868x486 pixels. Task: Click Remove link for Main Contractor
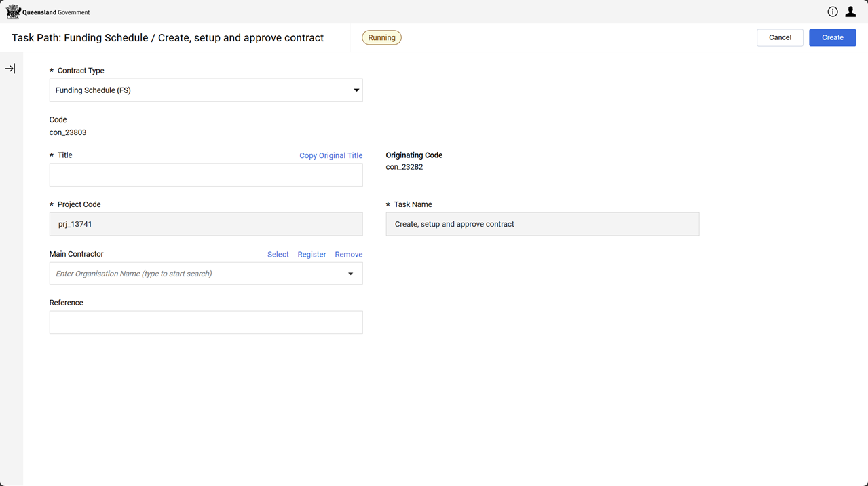pos(348,254)
